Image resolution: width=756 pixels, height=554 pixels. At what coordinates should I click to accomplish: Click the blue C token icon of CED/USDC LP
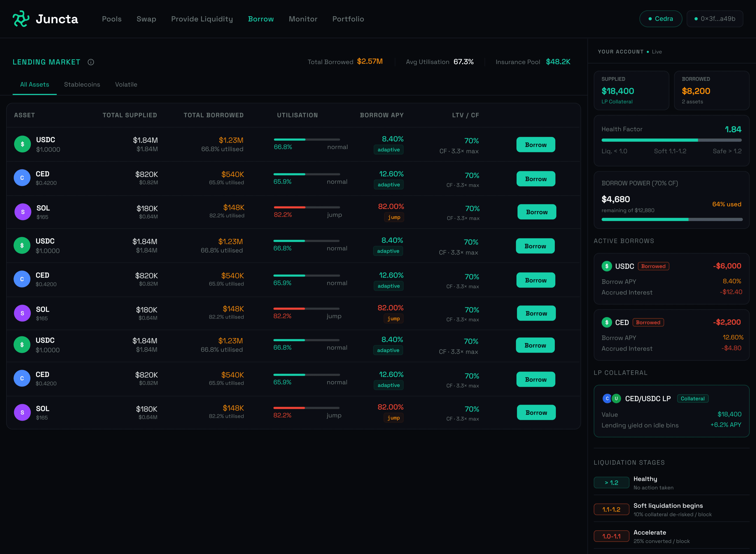(607, 398)
